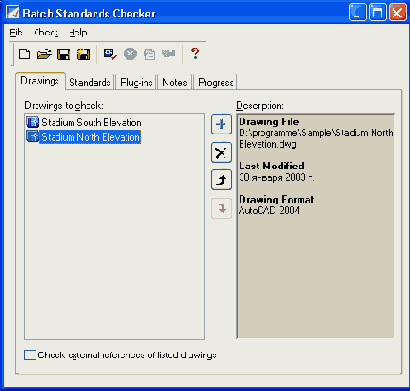Save the check file
The width and height of the screenshot is (410, 391).
[64, 54]
